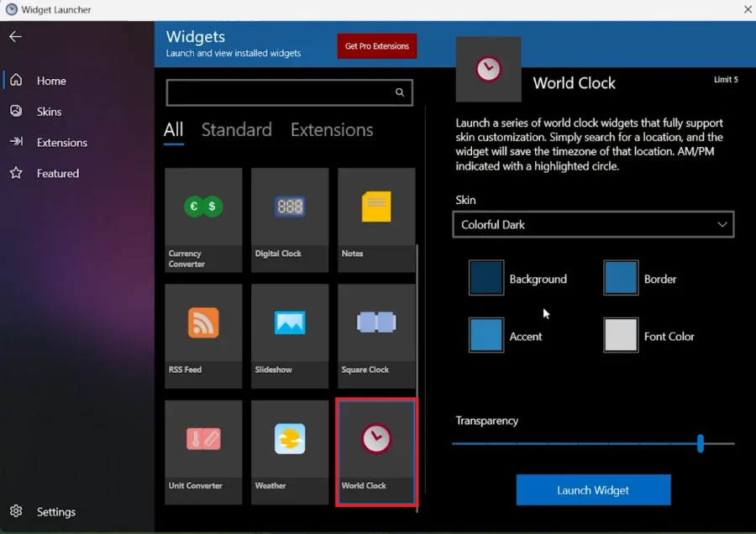Pick the Background color swatch
The height and width of the screenshot is (534, 756).
(486, 278)
